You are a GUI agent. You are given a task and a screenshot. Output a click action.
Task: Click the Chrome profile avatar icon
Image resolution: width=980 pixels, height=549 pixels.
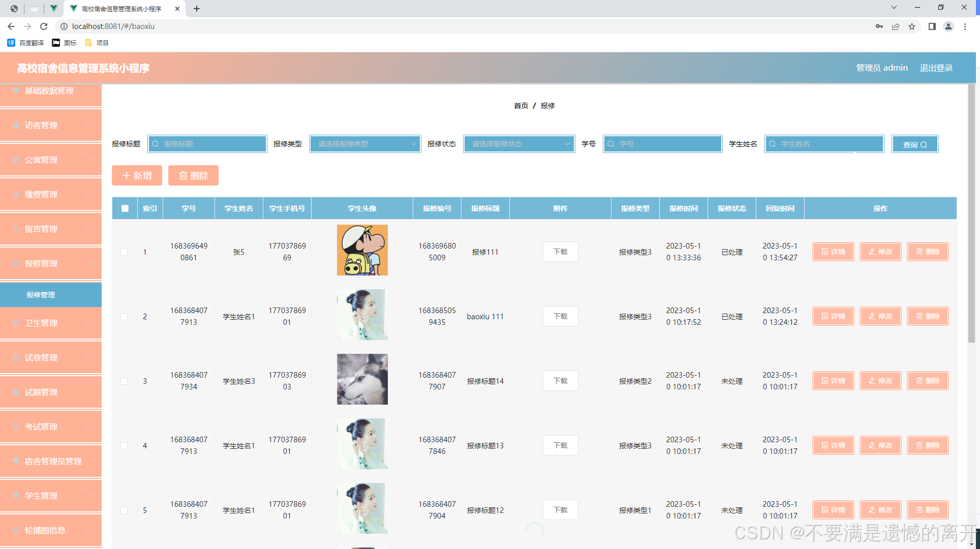pyautogui.click(x=948, y=26)
